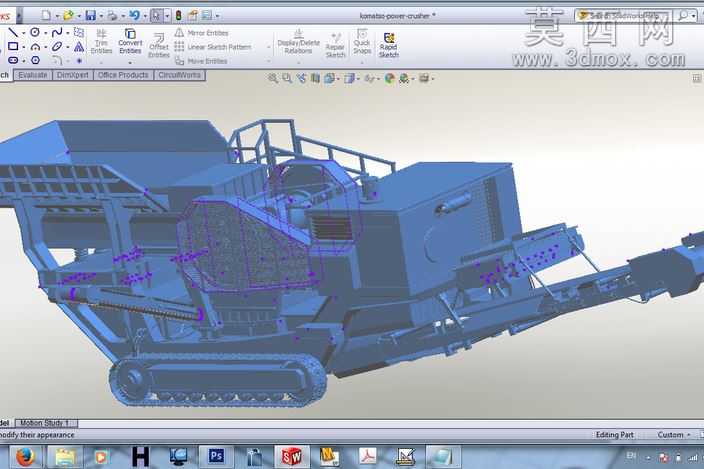Click Zoom to Fit in view toolbar
Viewport: 704px width, 469px height.
[x=273, y=78]
